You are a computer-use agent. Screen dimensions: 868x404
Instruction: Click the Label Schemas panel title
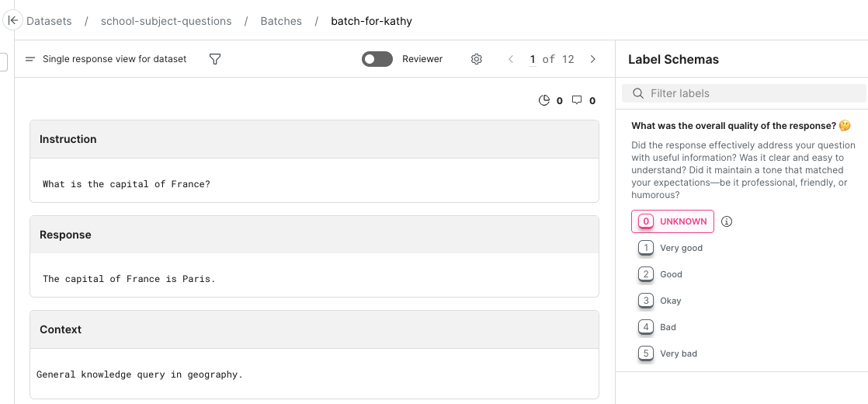pos(674,59)
